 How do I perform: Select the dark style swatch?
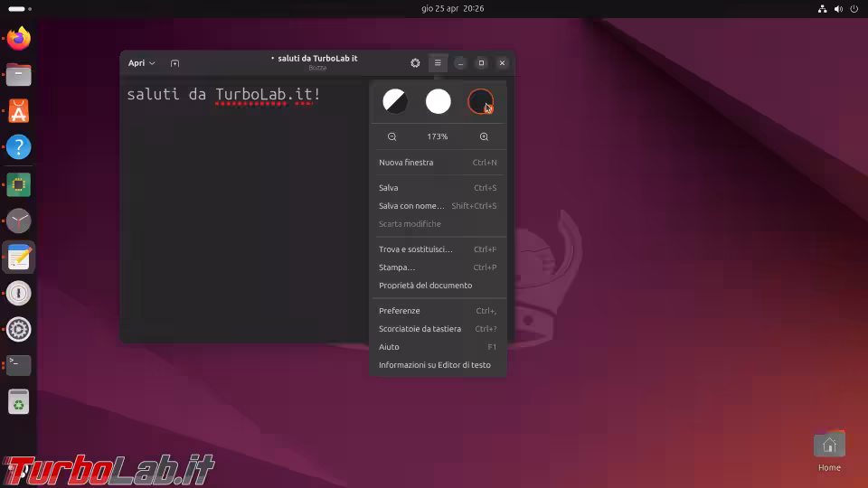(x=480, y=102)
